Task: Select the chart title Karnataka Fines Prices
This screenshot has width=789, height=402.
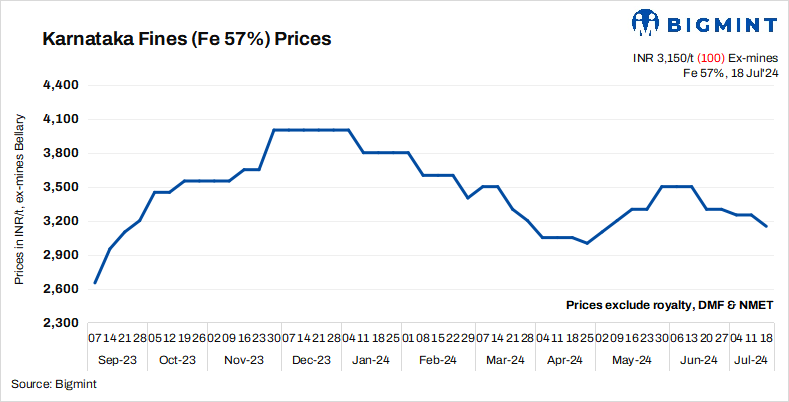Action: [x=186, y=40]
